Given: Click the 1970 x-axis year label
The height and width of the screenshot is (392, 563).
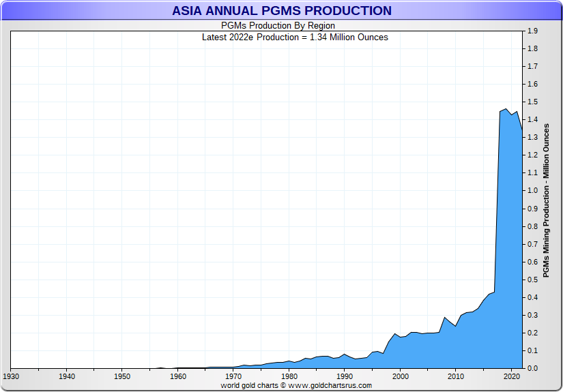Looking at the screenshot, I should (233, 376).
